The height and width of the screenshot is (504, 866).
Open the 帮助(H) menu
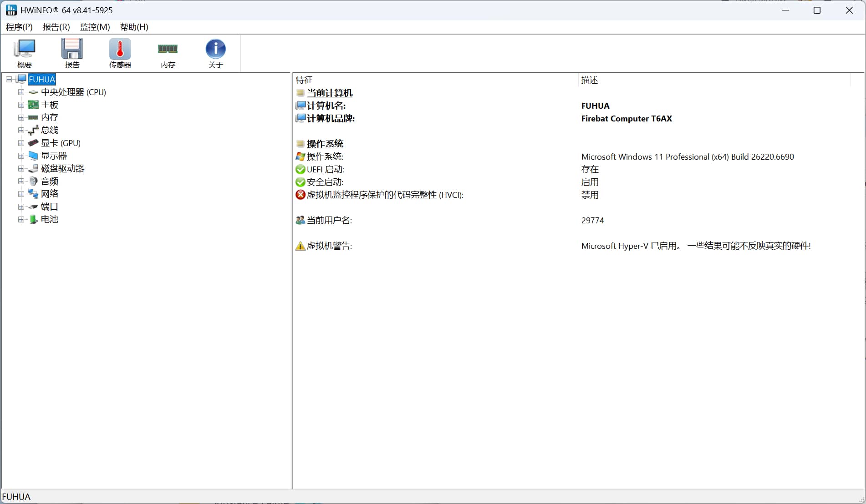coord(134,27)
